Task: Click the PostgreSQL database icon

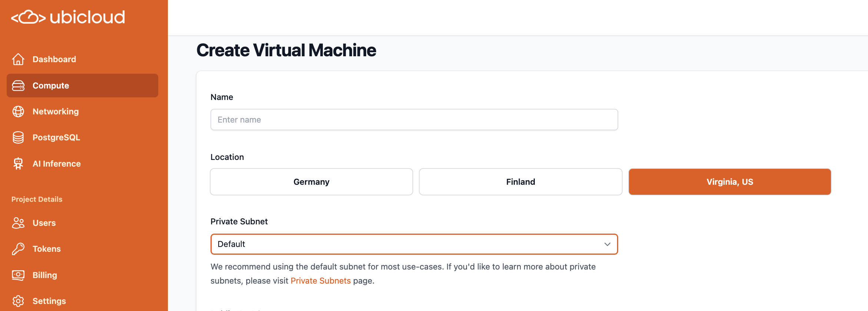Action: [18, 137]
